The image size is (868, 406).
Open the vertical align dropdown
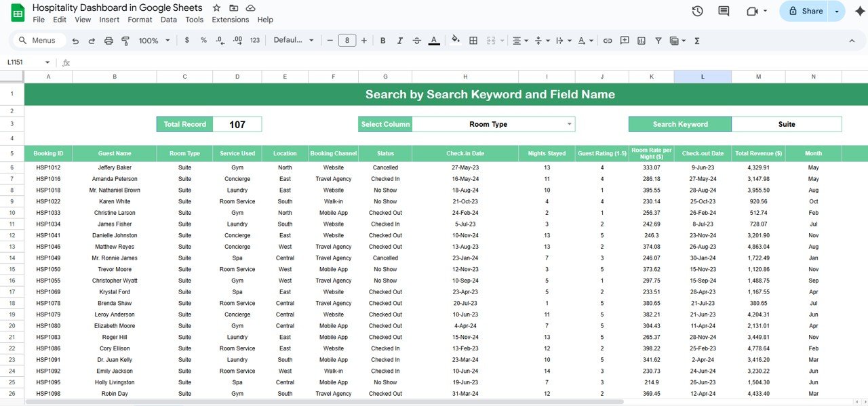(x=541, y=41)
